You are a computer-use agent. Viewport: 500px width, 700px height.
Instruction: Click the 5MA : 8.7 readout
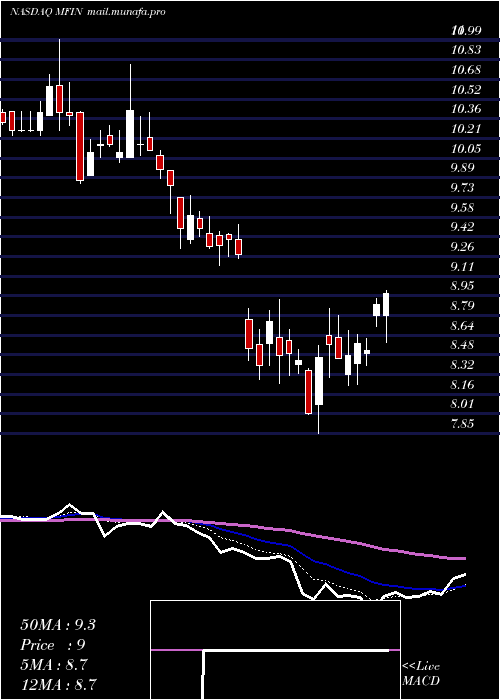tap(56, 665)
